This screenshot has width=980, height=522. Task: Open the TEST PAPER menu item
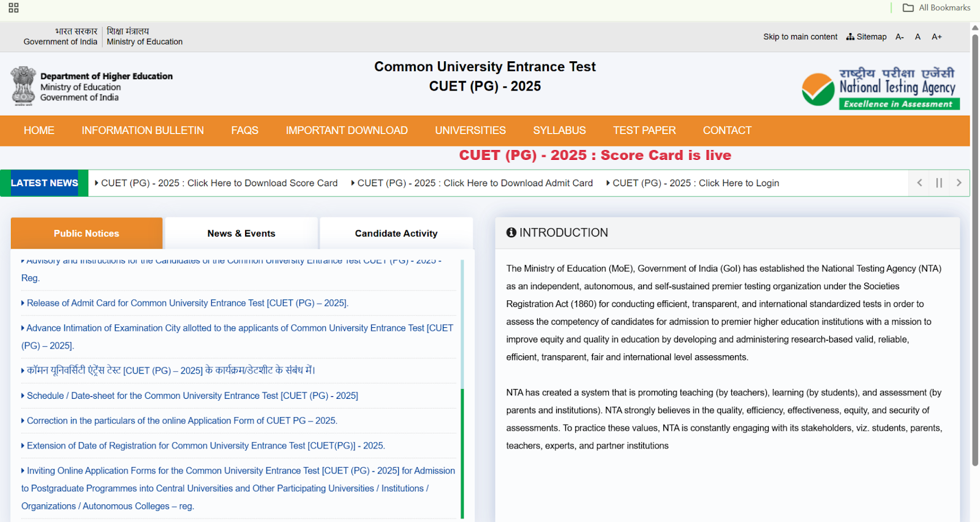[644, 130]
